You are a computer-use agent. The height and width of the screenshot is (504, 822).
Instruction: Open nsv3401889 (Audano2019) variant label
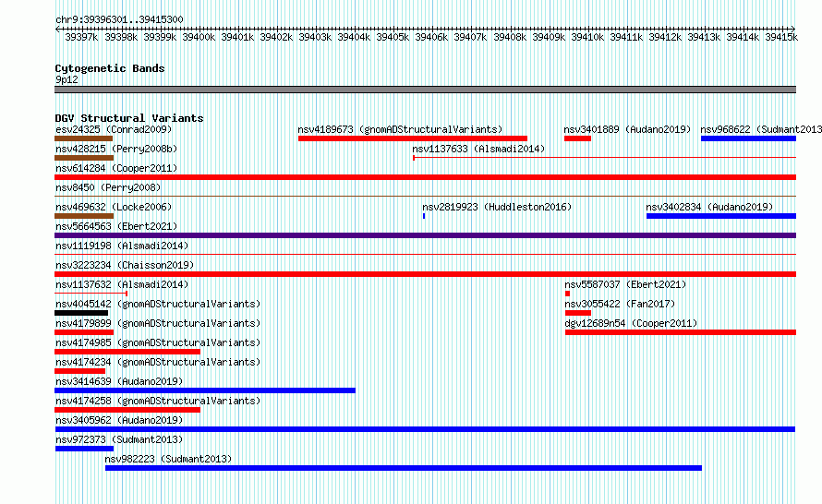(627, 129)
